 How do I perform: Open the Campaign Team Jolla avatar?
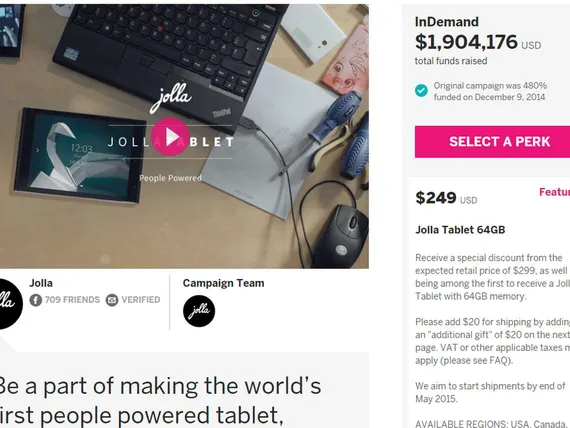tap(199, 311)
